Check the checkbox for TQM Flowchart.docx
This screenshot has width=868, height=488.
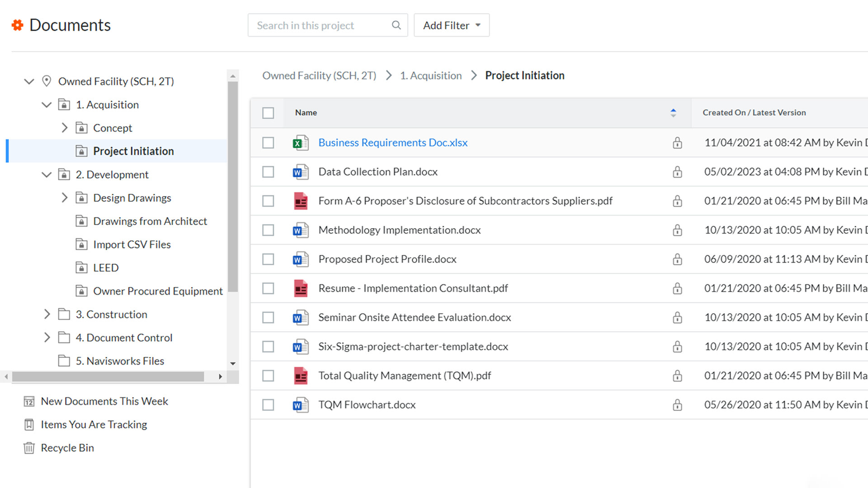point(268,404)
